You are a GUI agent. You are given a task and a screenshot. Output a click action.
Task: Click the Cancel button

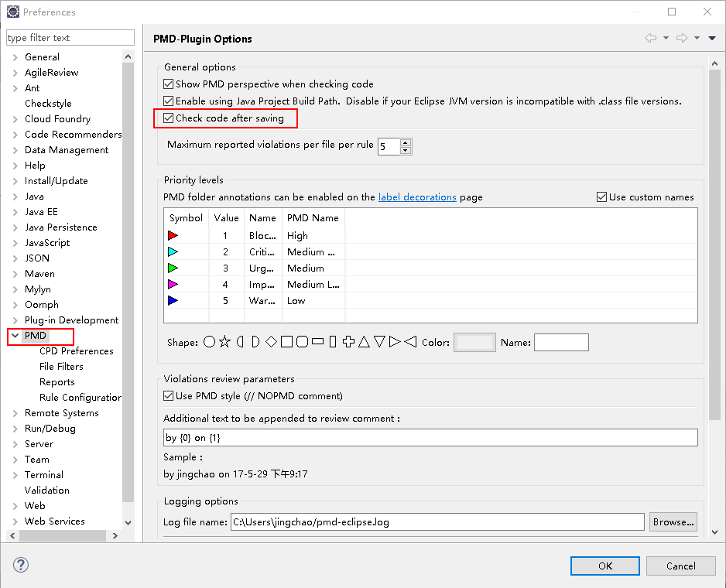(x=680, y=566)
